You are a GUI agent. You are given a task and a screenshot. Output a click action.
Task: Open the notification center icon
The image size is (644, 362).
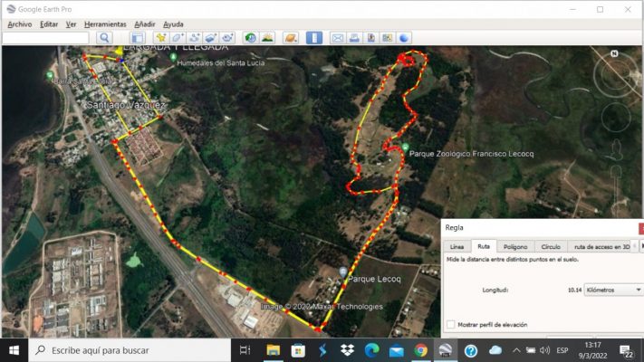point(627,351)
